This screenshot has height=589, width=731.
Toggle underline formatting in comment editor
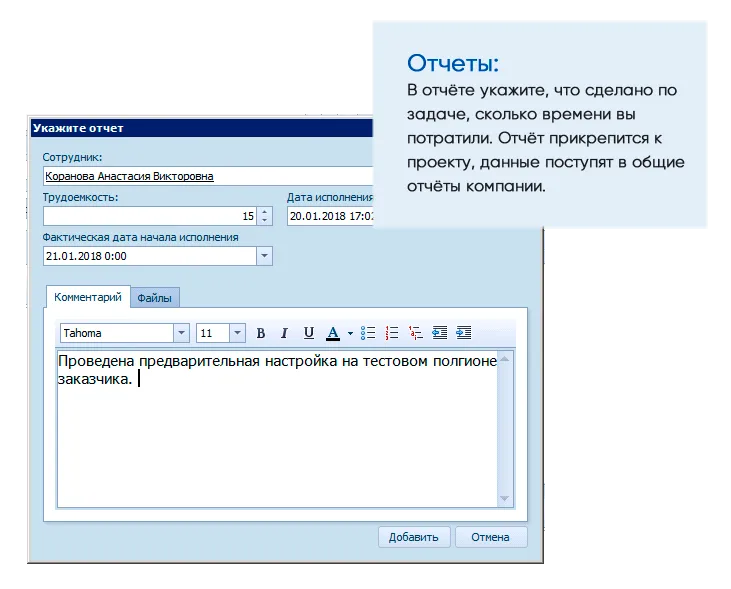[x=309, y=333]
